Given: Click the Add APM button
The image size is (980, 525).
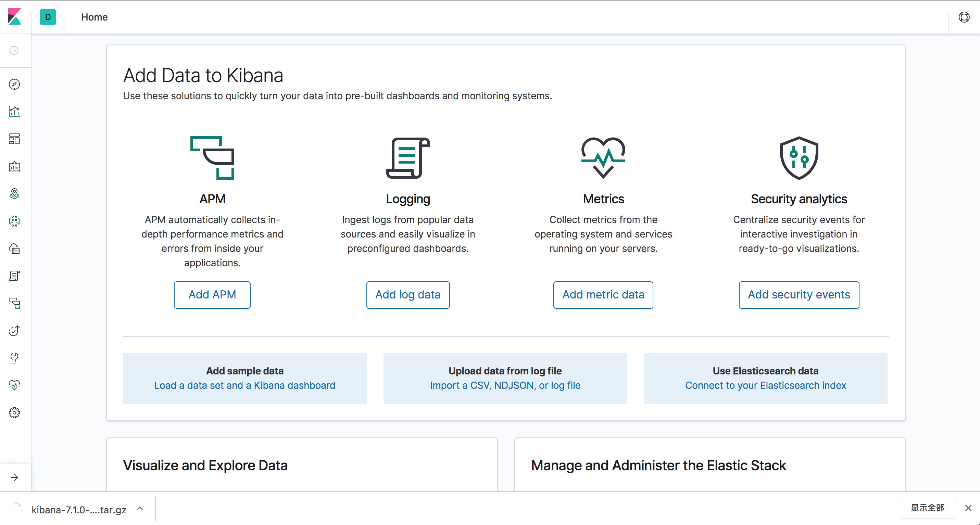Looking at the screenshot, I should (x=212, y=295).
